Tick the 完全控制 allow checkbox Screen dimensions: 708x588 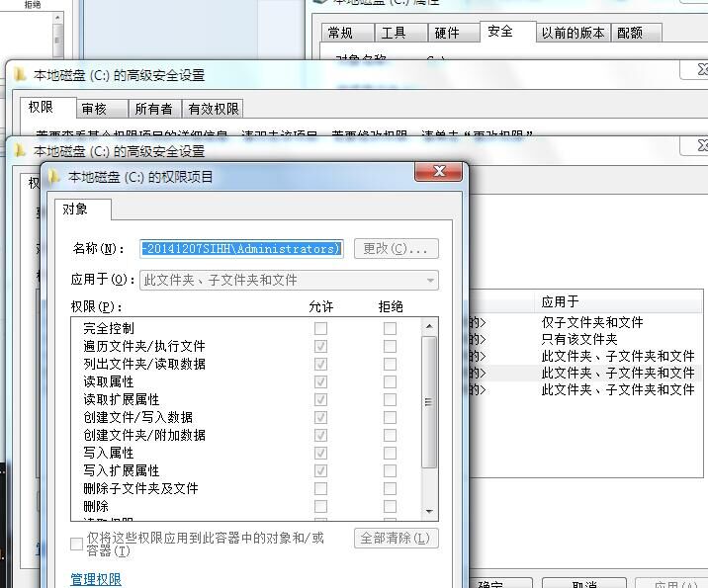coord(320,328)
